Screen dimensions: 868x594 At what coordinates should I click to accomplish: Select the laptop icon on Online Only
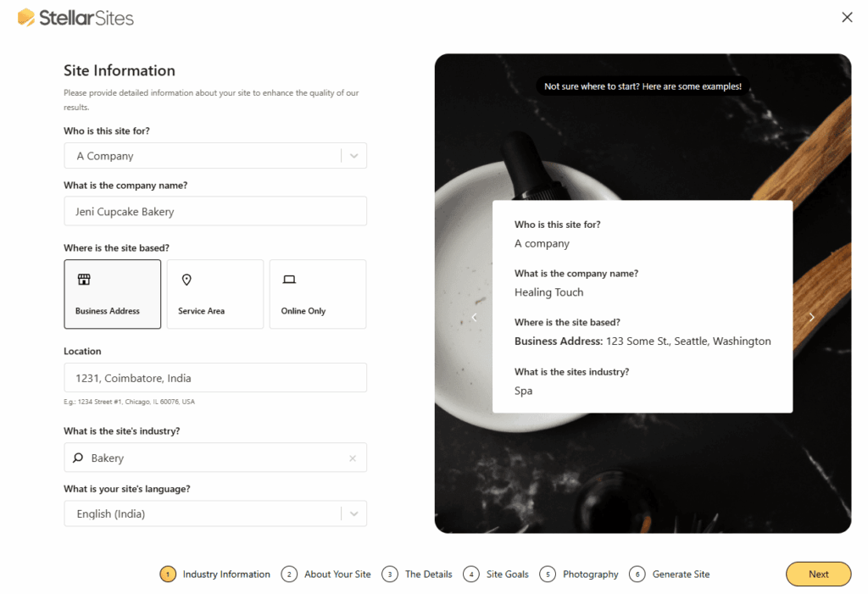click(x=288, y=279)
